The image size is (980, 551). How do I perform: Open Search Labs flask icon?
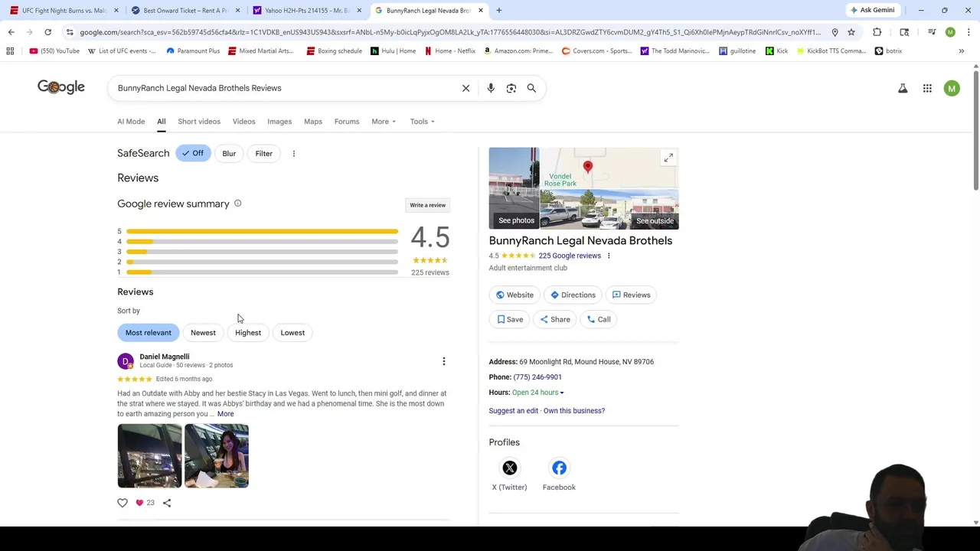coord(903,89)
